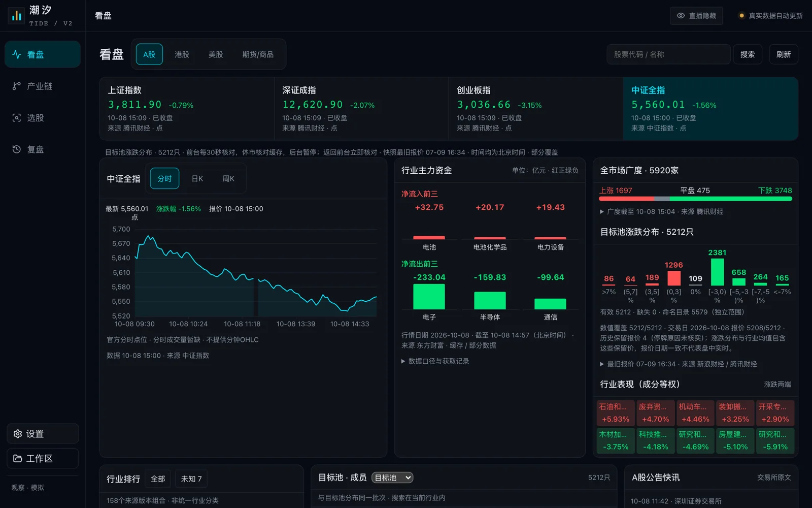Open 设置 via the gear icon
This screenshot has height=508, width=812.
click(18, 434)
